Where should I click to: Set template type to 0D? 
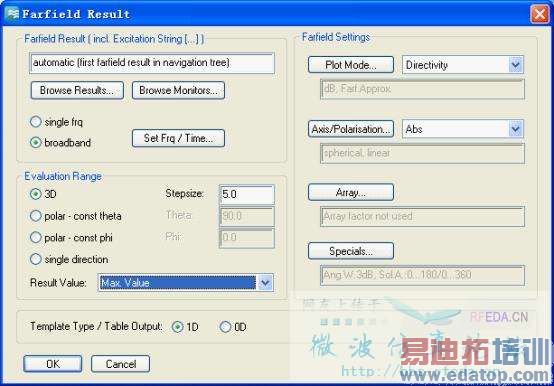(225, 327)
